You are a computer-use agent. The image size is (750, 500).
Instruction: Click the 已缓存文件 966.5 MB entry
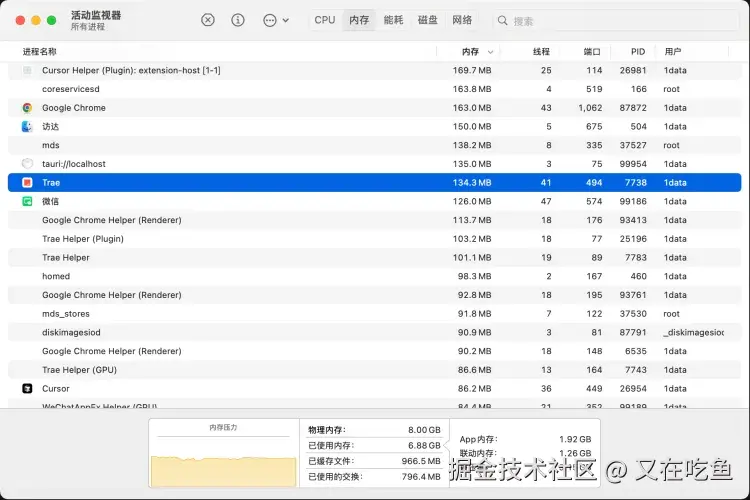click(374, 461)
